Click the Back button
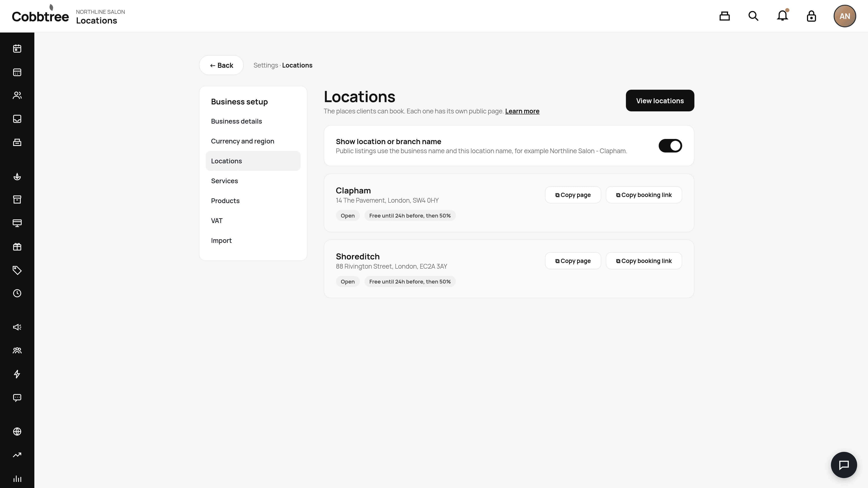This screenshot has height=488, width=868. click(x=221, y=65)
